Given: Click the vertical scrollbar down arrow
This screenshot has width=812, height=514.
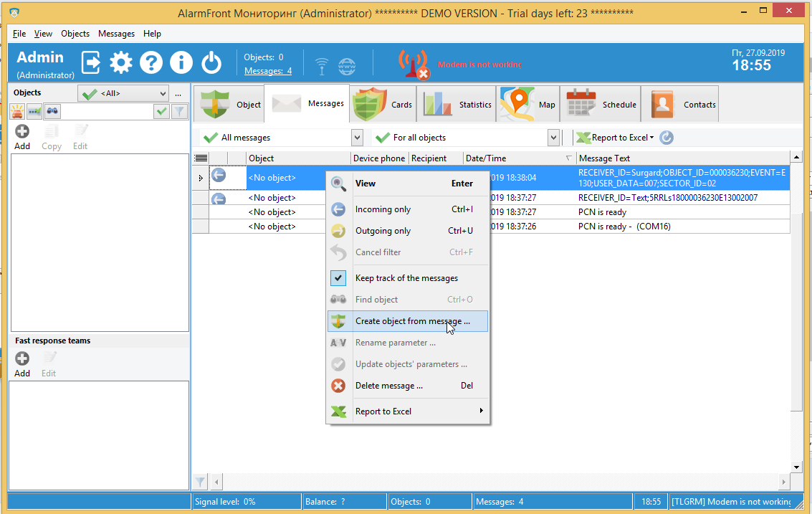Looking at the screenshot, I should 796,467.
